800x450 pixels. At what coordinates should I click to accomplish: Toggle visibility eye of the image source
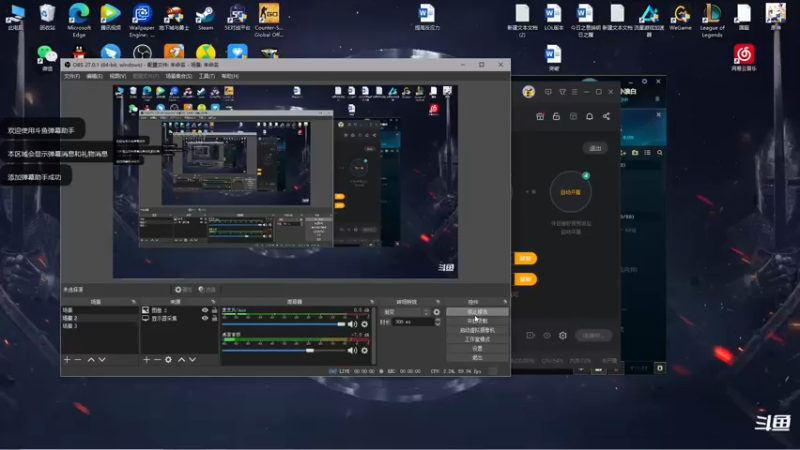pyautogui.click(x=205, y=310)
